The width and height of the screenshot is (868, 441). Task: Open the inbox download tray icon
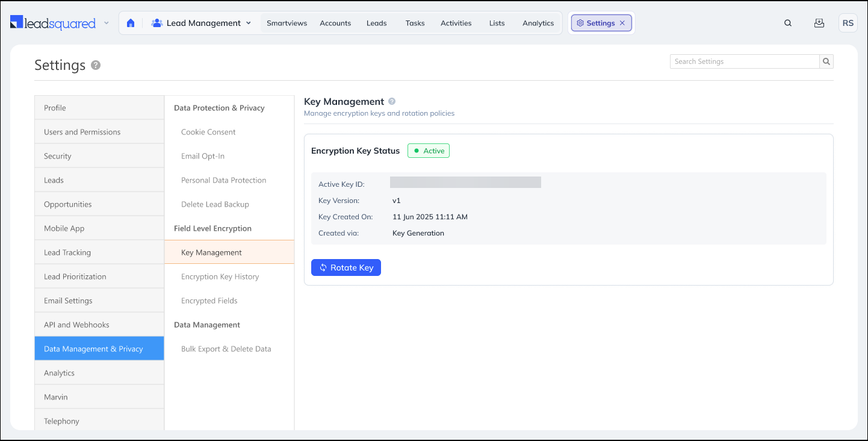(819, 23)
